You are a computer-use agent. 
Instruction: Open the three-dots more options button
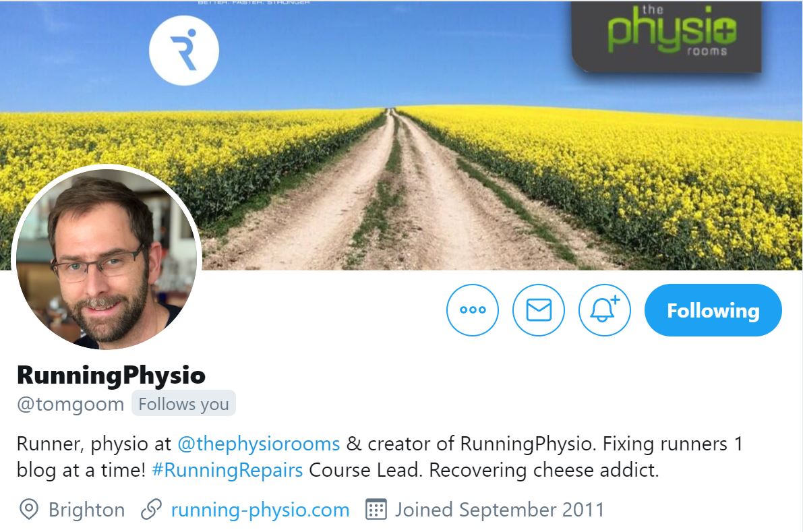click(x=472, y=309)
